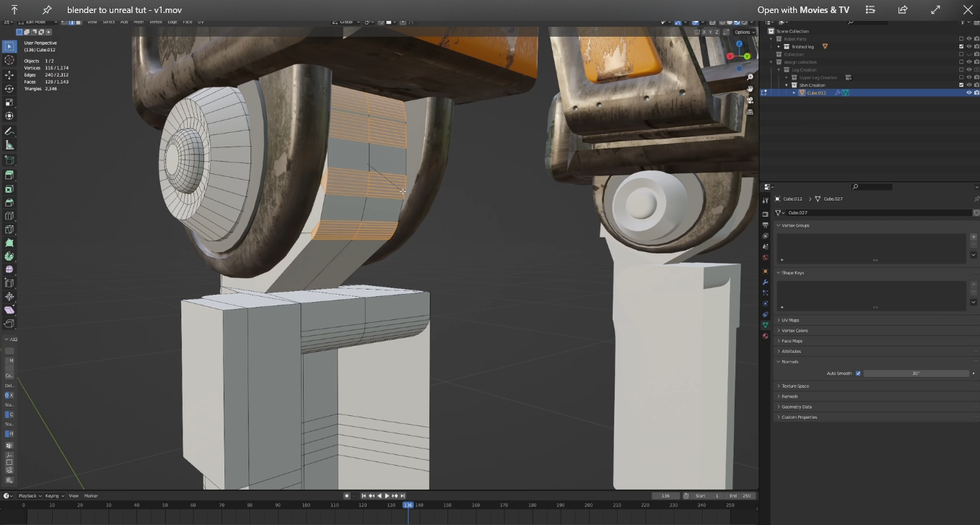This screenshot has width=980, height=525.
Task: Toggle Auto Smooth on
Action: point(858,373)
